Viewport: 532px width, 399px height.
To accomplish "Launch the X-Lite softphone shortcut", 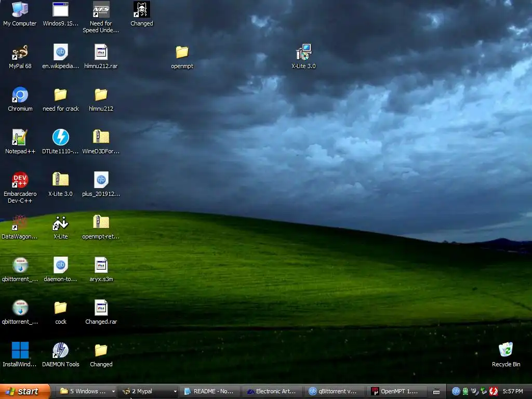I will tap(60, 227).
